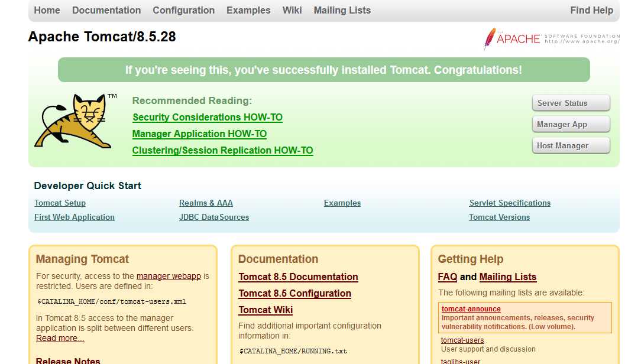The image size is (641, 364).
Task: Click the Server Status button
Action: pos(571,103)
